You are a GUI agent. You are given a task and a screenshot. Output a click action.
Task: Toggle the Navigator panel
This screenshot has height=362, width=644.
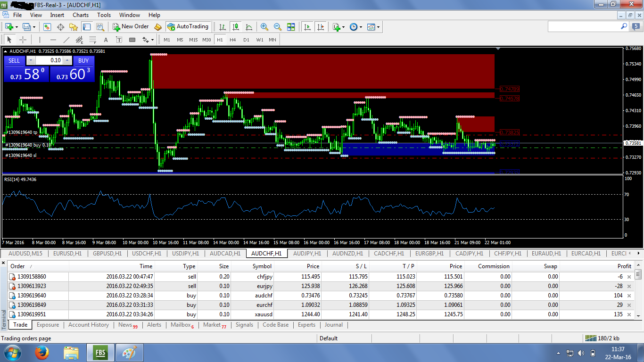(x=74, y=27)
